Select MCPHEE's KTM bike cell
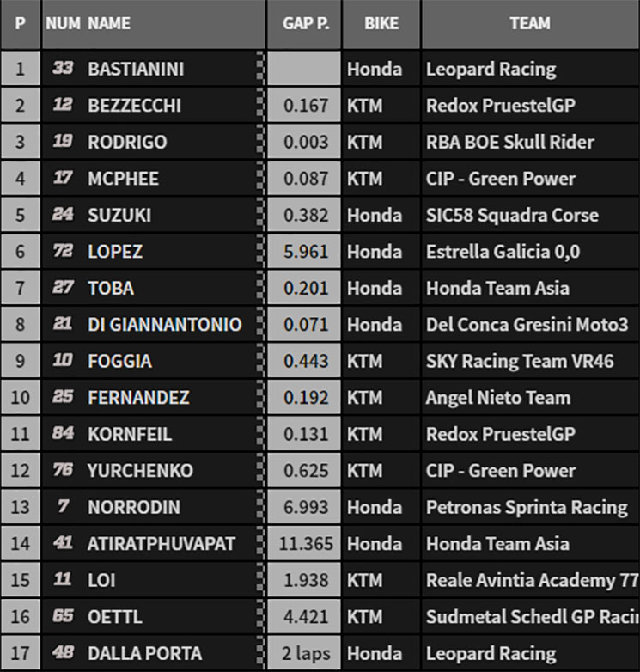 364,179
